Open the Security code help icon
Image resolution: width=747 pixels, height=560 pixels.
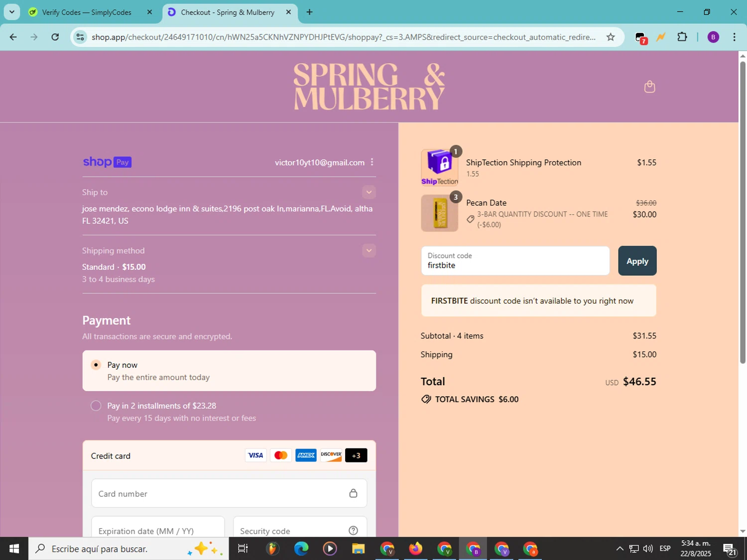pos(353,531)
